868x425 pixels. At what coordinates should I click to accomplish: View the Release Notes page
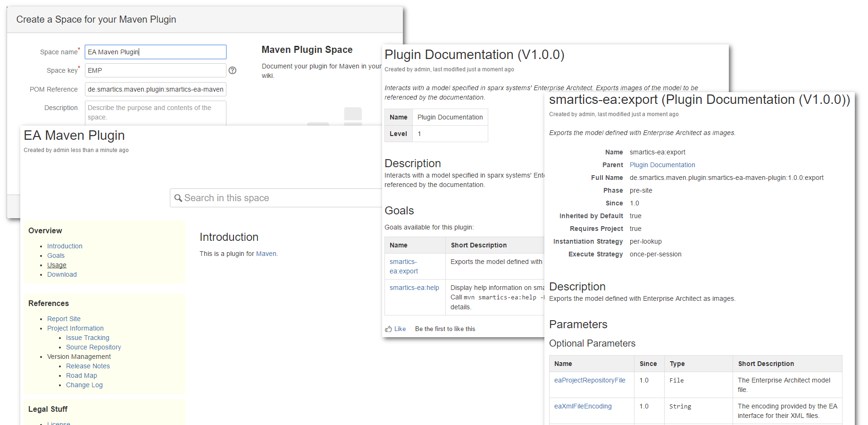pos(88,366)
